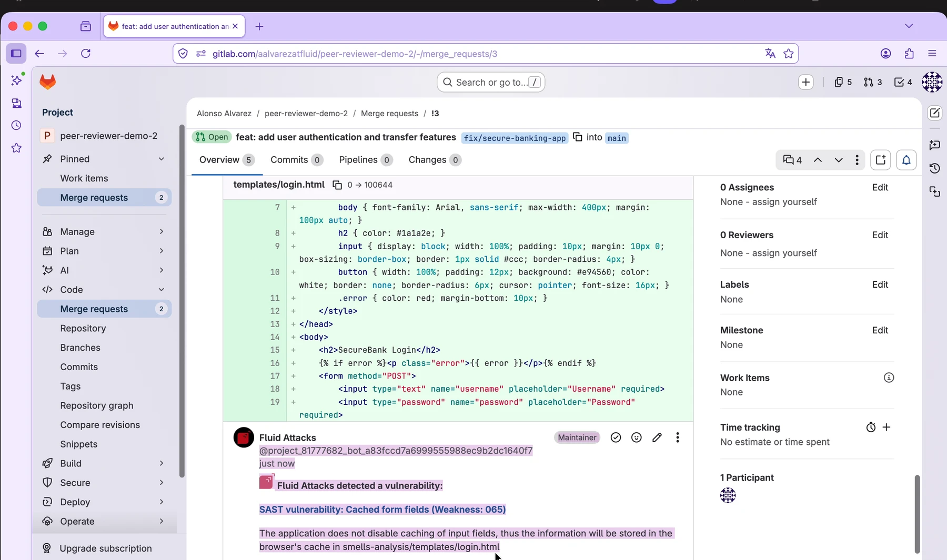Open discussion threads counter showing 4
Image resolution: width=947 pixels, height=560 pixels.
point(792,160)
